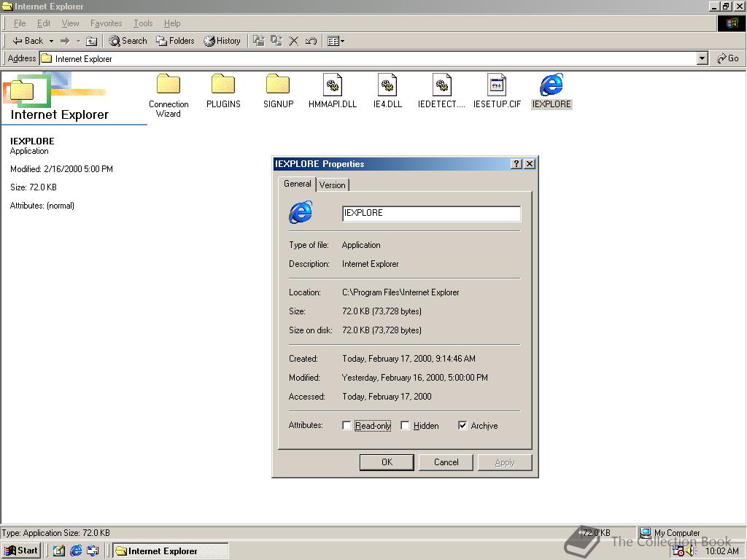Screen dimensions: 747x560
Task: Click the Forward arrow button
Action: pos(65,41)
